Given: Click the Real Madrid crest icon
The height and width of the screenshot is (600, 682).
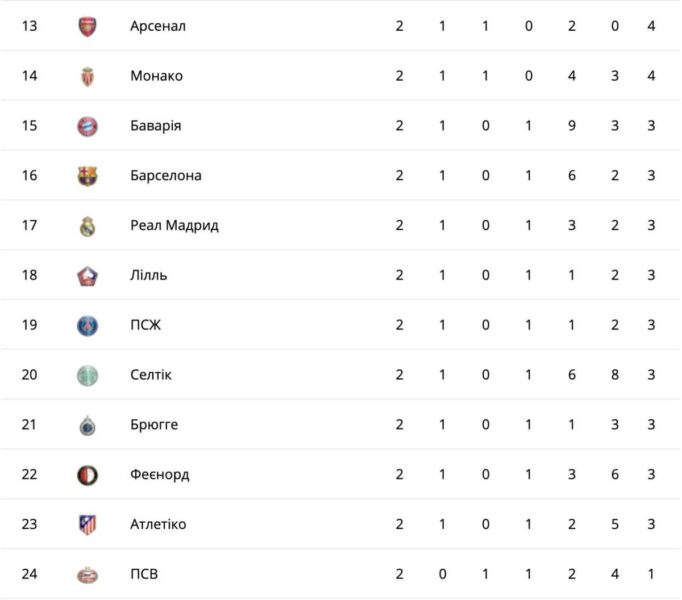Looking at the screenshot, I should point(87,226).
